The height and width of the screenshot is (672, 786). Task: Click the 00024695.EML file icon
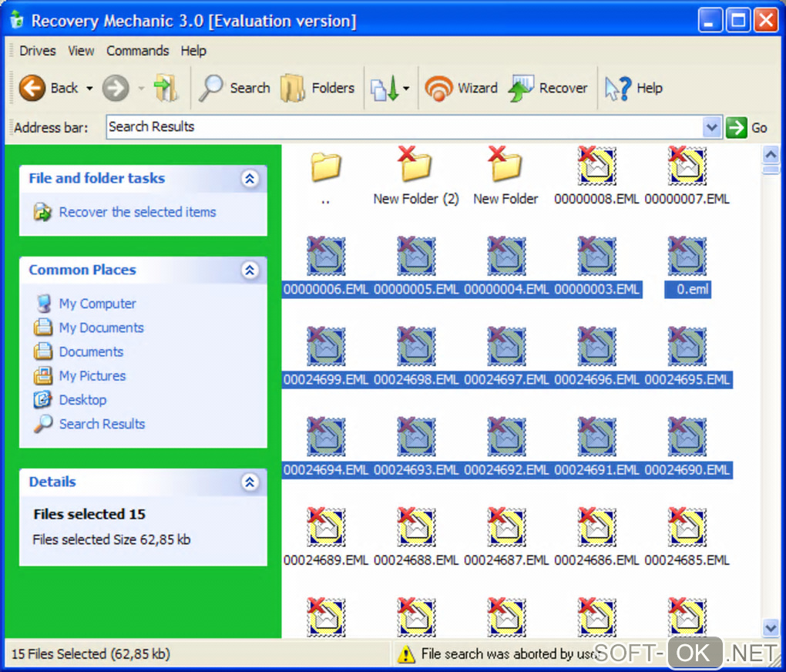pyautogui.click(x=687, y=346)
